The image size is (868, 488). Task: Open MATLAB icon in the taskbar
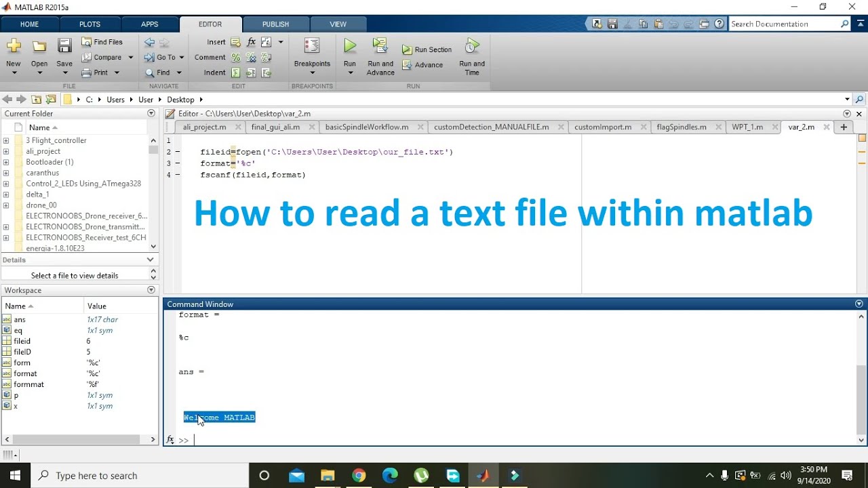tap(483, 476)
